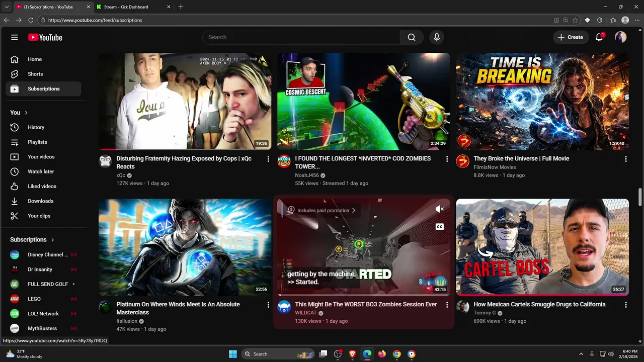The height and width of the screenshot is (362, 644).
Task: Open Playlists in sidebar
Action: (x=43, y=142)
